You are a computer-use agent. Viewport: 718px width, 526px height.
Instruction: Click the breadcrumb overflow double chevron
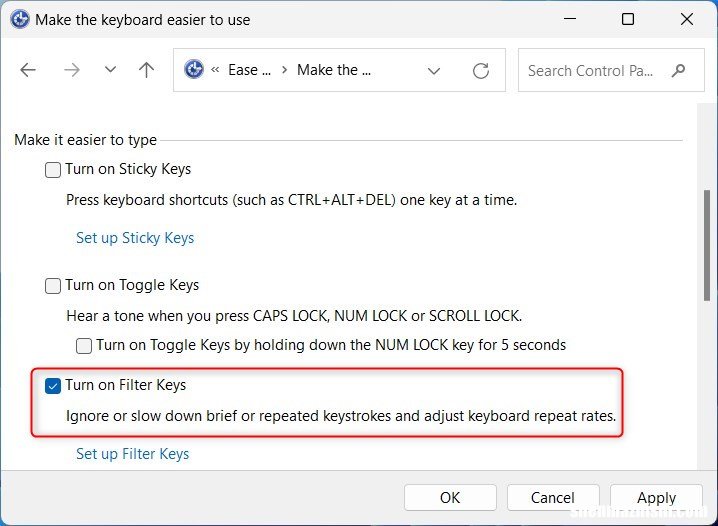pyautogui.click(x=215, y=70)
